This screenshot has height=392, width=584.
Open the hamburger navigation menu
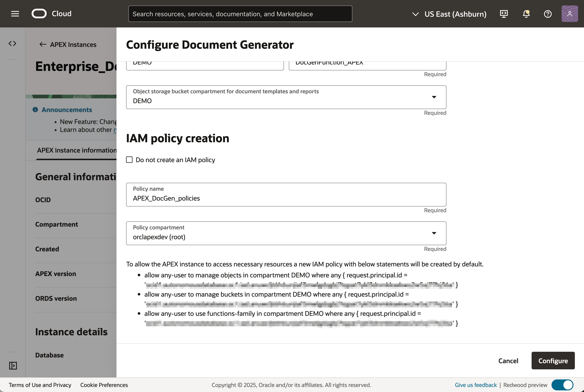tap(15, 14)
